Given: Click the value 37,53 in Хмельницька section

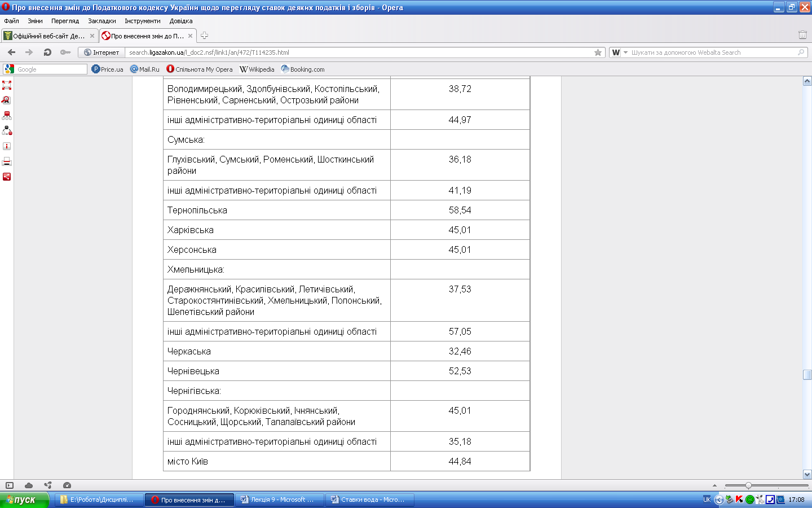Looking at the screenshot, I should click(460, 289).
